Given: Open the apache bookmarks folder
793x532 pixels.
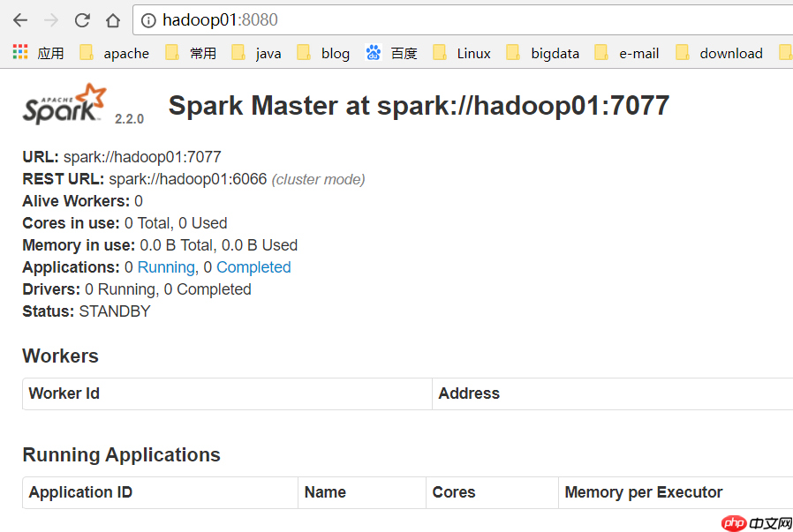Looking at the screenshot, I should (x=117, y=53).
